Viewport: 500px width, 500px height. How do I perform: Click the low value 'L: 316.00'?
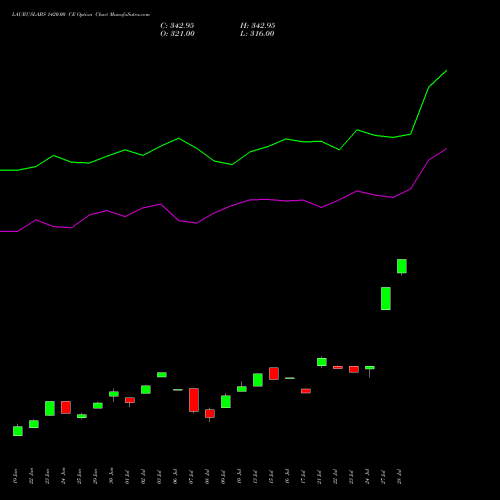click(x=257, y=34)
